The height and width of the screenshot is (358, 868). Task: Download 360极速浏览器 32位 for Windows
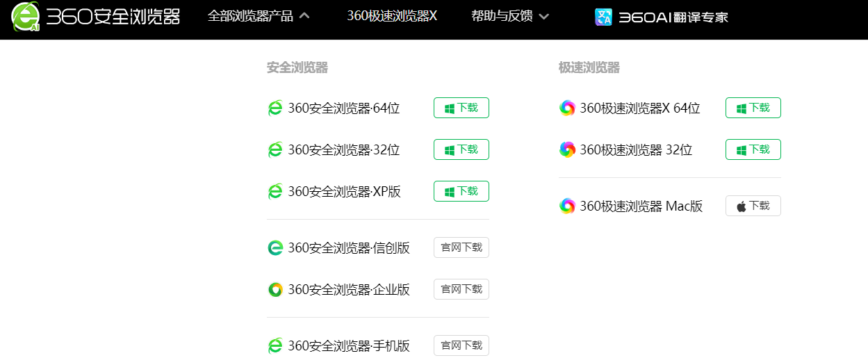[753, 149]
